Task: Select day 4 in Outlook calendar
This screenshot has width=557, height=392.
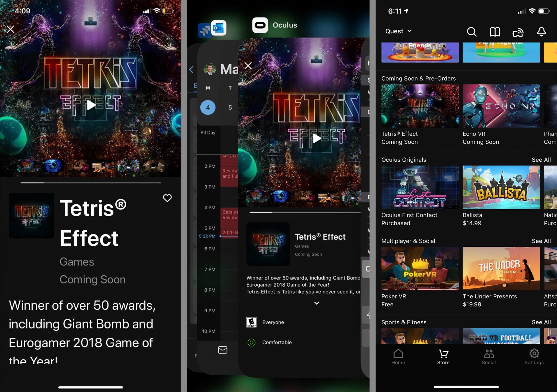Action: 208,108
